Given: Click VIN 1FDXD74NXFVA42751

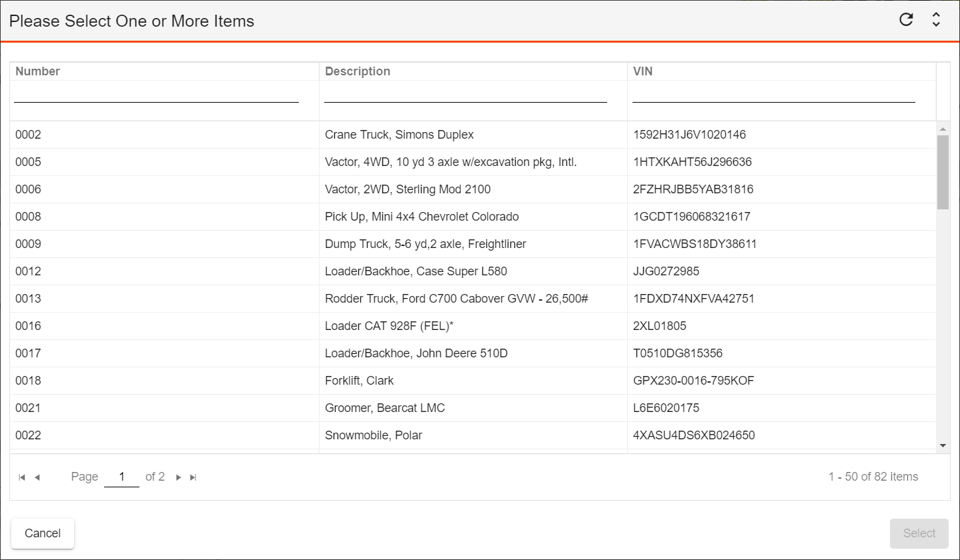Looking at the screenshot, I should (694, 299).
